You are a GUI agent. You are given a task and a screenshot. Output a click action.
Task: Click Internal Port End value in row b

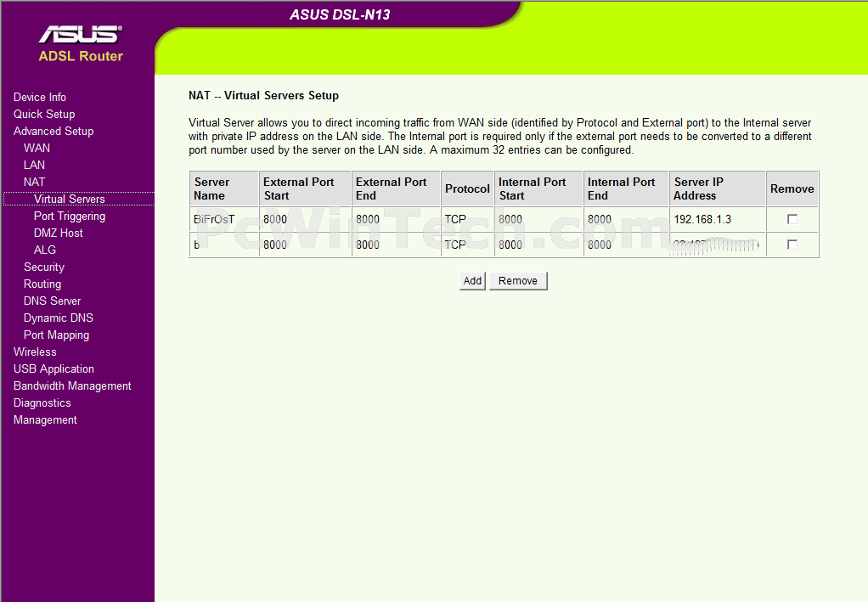600,245
